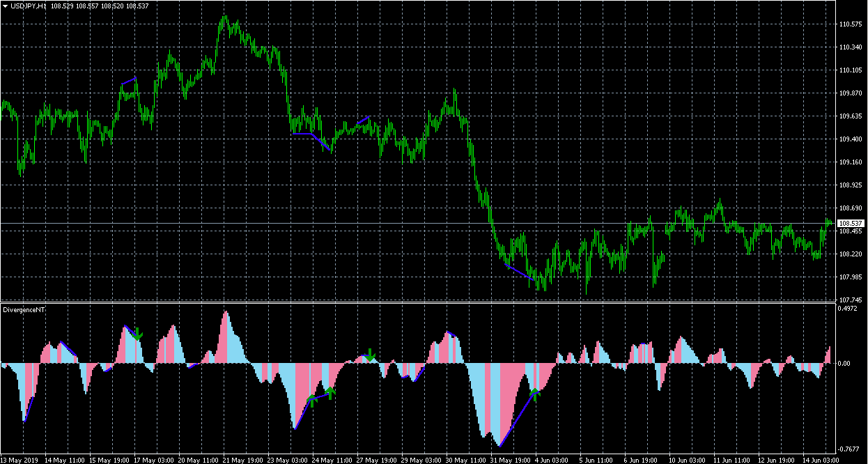Click the 12 Jun 19:00 time label

(777, 460)
